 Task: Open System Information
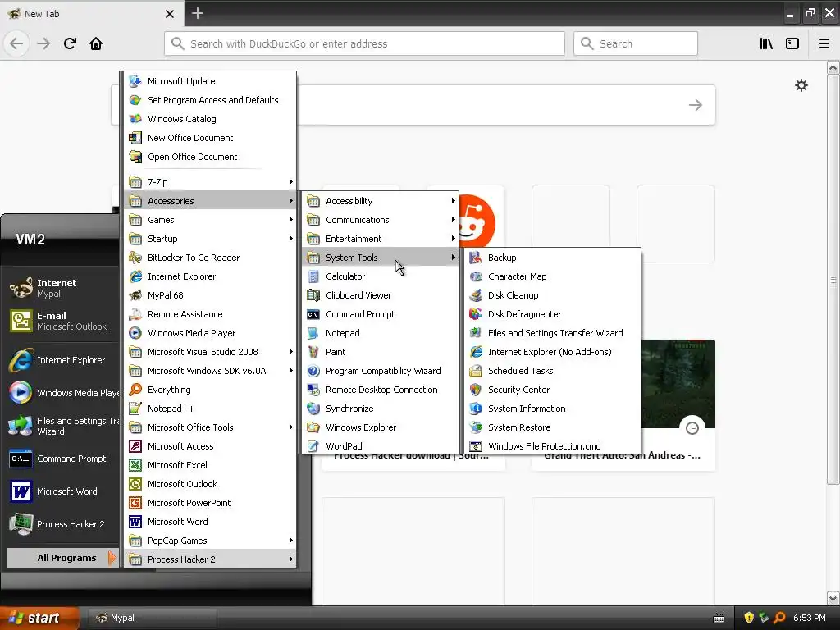tap(553, 409)
